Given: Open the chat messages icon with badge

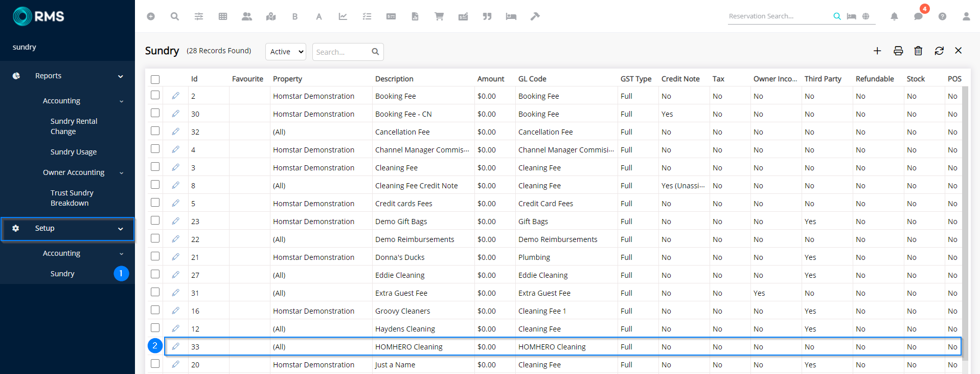Looking at the screenshot, I should (918, 16).
